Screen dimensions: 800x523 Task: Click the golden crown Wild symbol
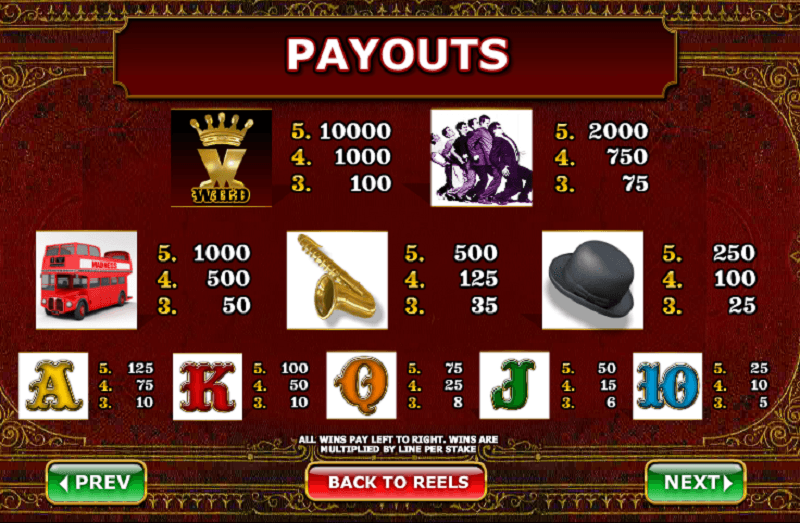221,158
